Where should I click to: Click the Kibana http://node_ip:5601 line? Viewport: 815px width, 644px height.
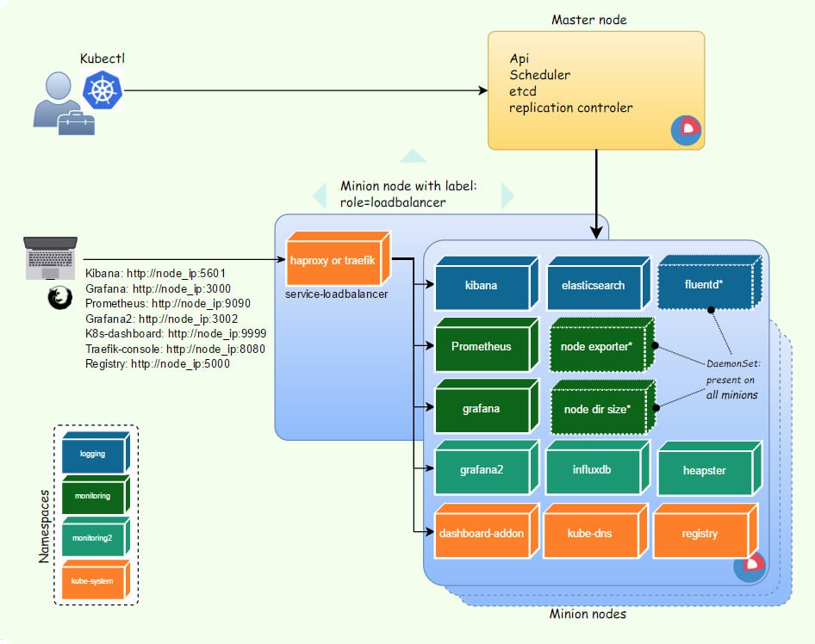(155, 273)
